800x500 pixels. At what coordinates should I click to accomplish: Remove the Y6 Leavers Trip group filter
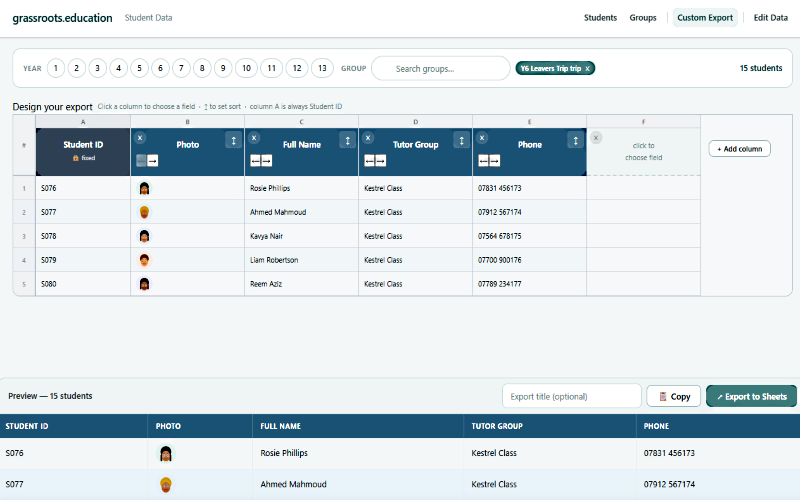coord(587,68)
